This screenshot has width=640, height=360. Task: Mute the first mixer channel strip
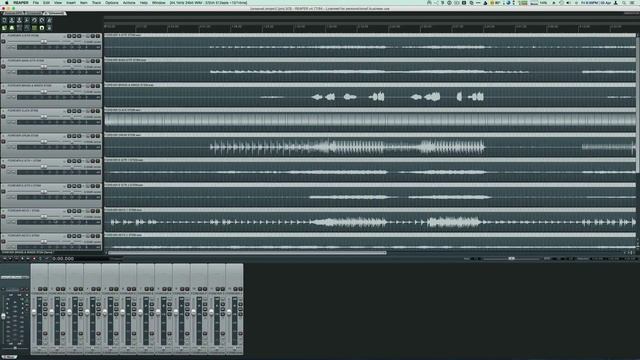tap(40, 289)
